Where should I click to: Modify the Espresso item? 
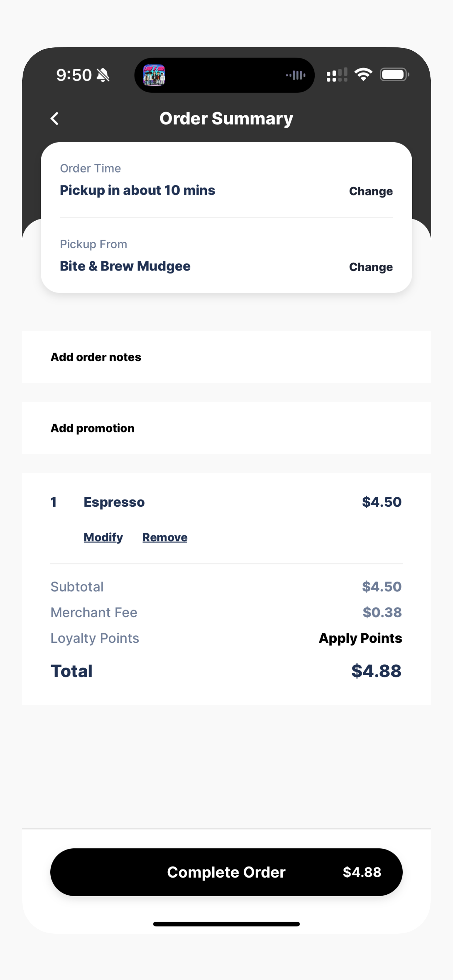103,537
